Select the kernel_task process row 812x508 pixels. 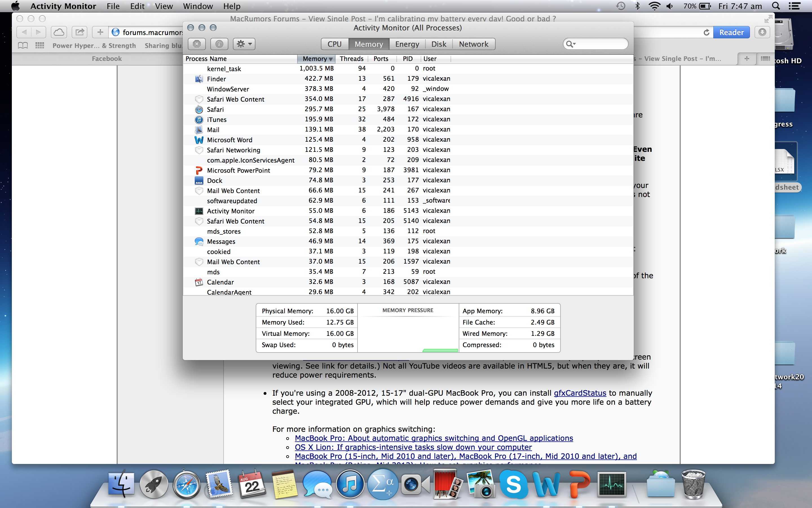coord(408,69)
